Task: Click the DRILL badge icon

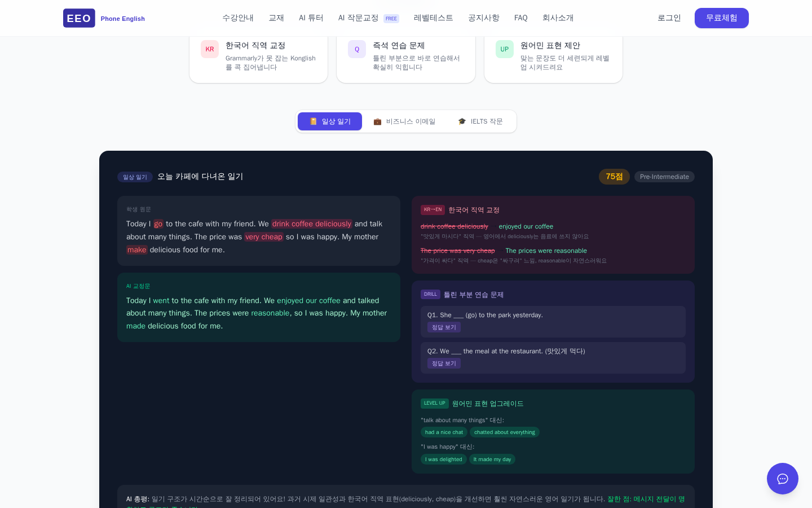Action: click(x=430, y=295)
